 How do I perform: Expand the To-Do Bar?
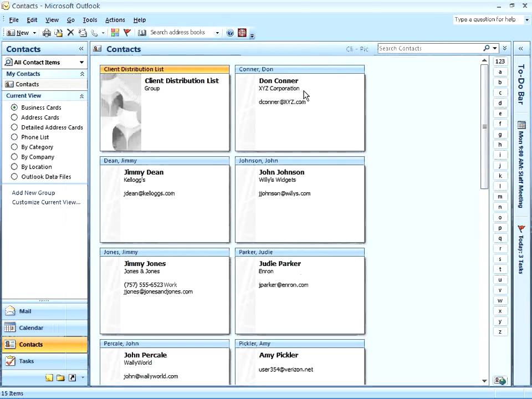click(521, 49)
